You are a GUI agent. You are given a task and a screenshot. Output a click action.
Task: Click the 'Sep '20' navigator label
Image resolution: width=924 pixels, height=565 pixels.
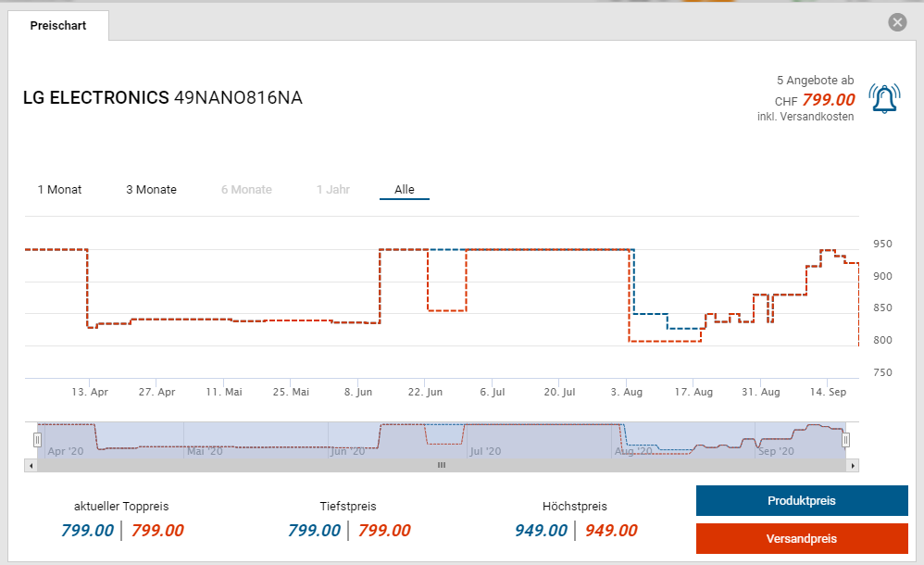pos(776,451)
